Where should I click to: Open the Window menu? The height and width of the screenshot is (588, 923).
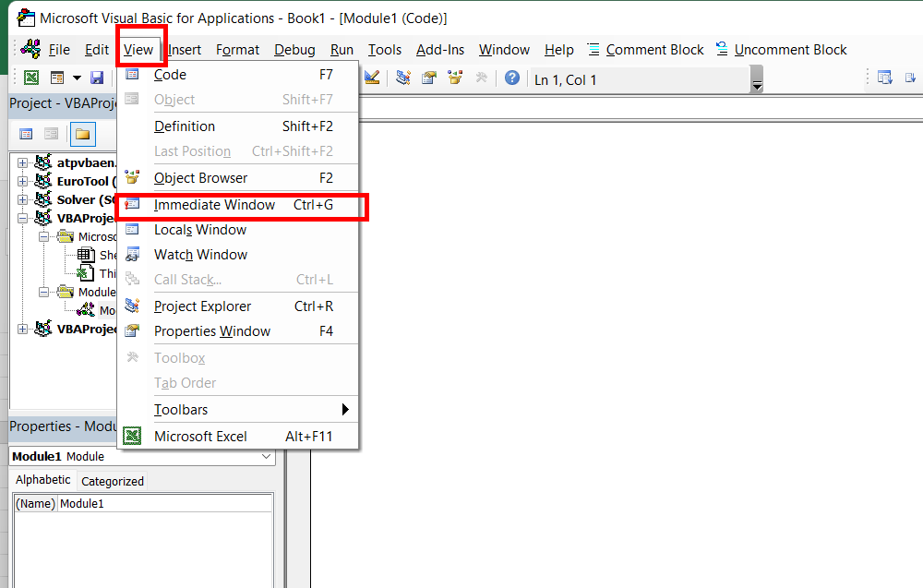504,50
